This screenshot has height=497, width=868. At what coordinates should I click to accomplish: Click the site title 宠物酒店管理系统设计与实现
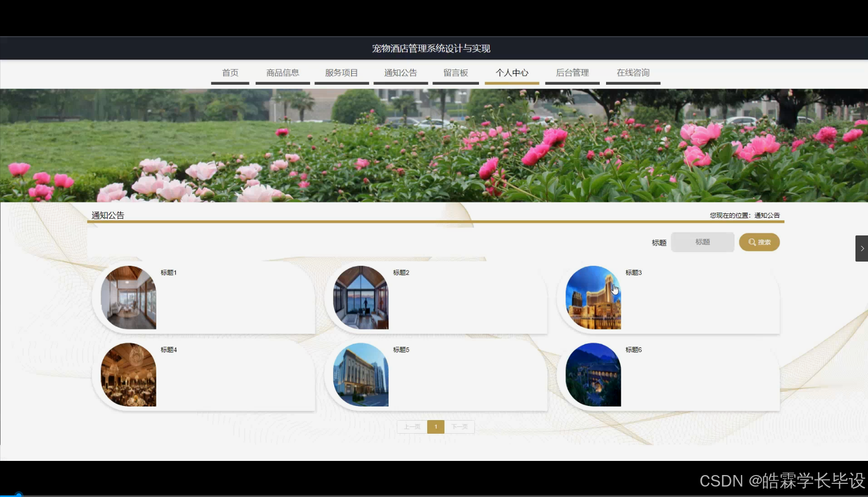coord(431,49)
